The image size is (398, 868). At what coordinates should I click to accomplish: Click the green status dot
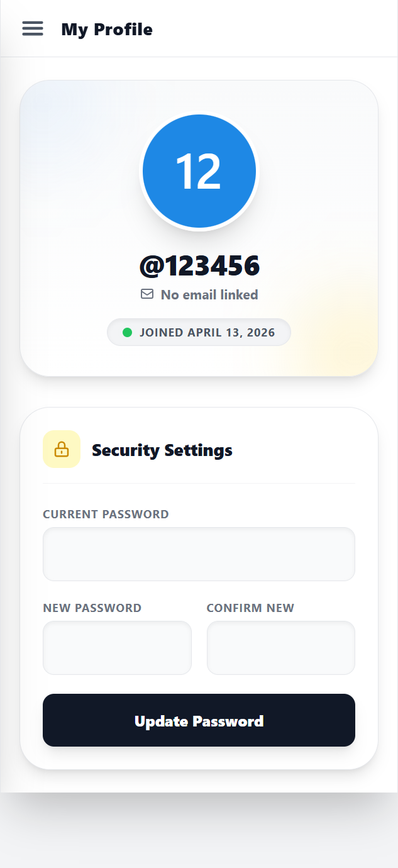point(127,332)
